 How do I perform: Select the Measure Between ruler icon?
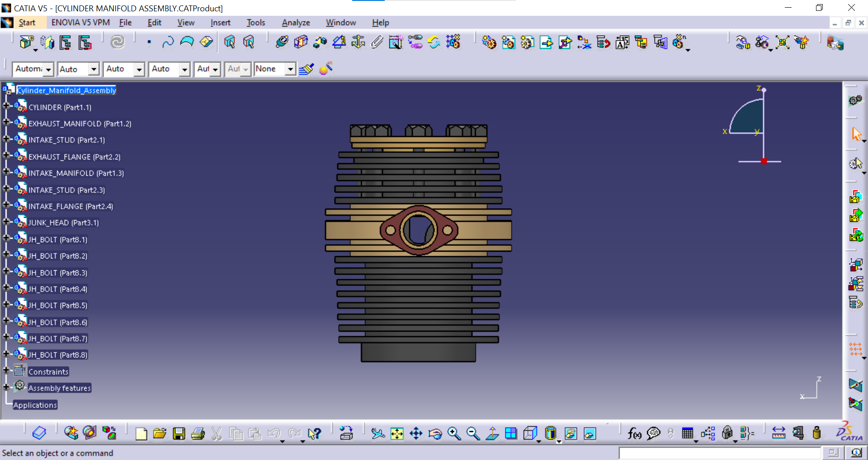778,434
